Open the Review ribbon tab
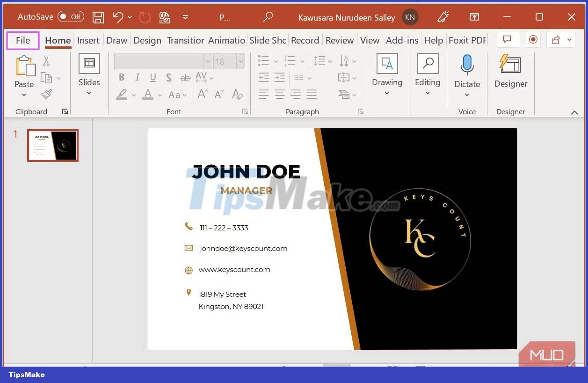The height and width of the screenshot is (383, 588). click(x=339, y=40)
